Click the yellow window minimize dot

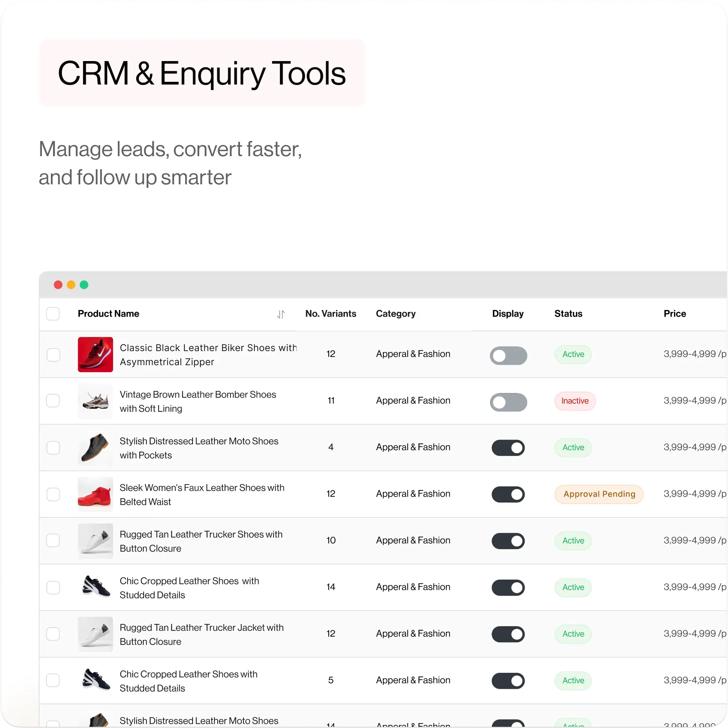point(71,285)
